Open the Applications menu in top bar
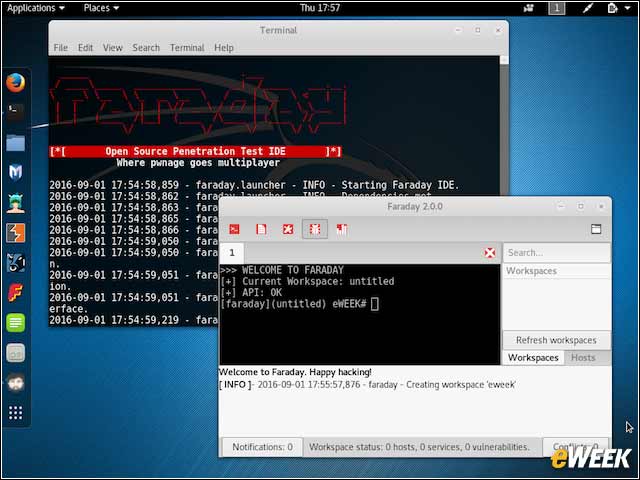The image size is (640, 480). coord(36,8)
